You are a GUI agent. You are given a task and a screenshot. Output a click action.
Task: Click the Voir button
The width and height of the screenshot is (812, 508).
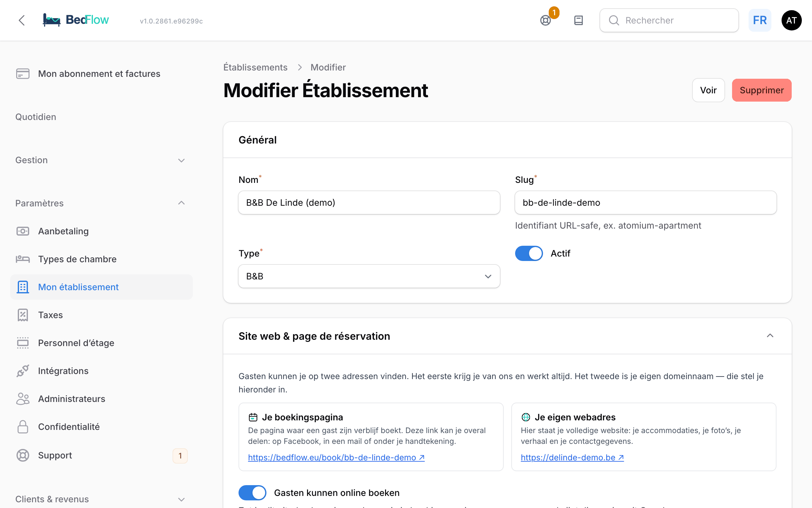coord(708,90)
